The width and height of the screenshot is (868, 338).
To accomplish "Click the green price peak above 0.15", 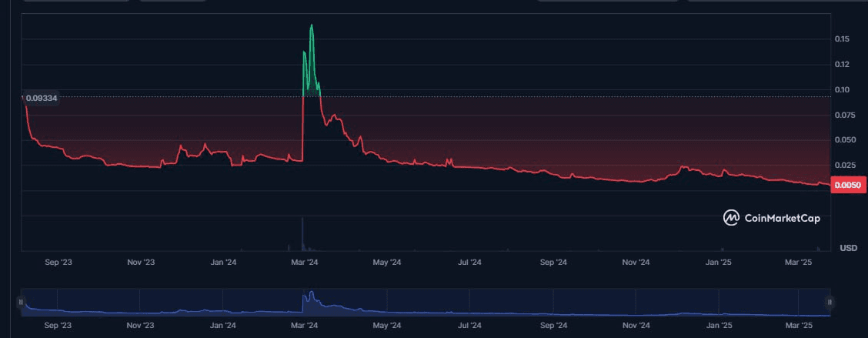I will [312, 27].
